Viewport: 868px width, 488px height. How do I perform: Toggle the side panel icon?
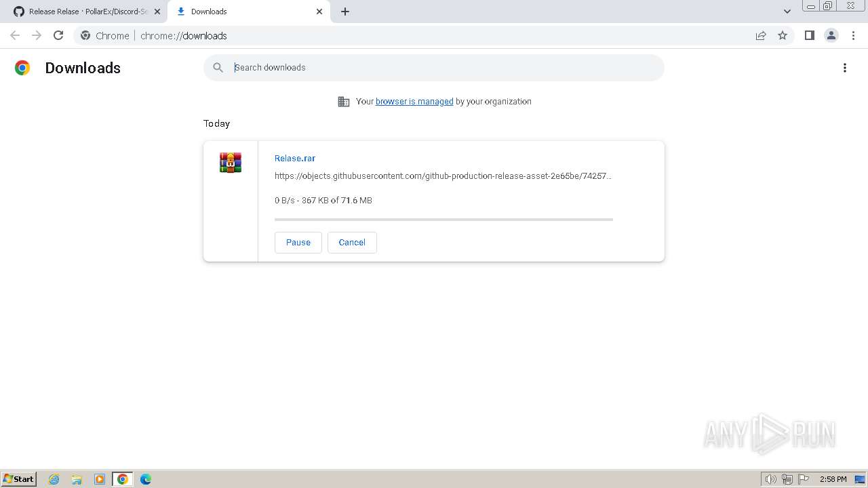pos(809,35)
